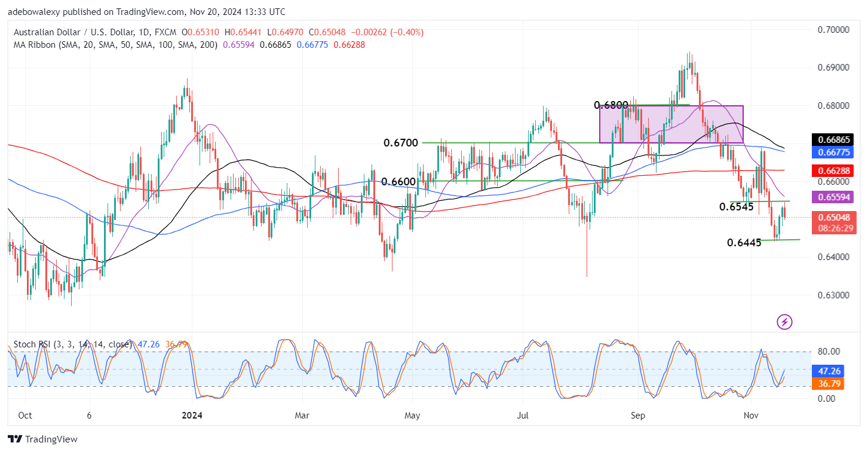
Task: Click the 0.6600 chart level label
Action: click(399, 181)
